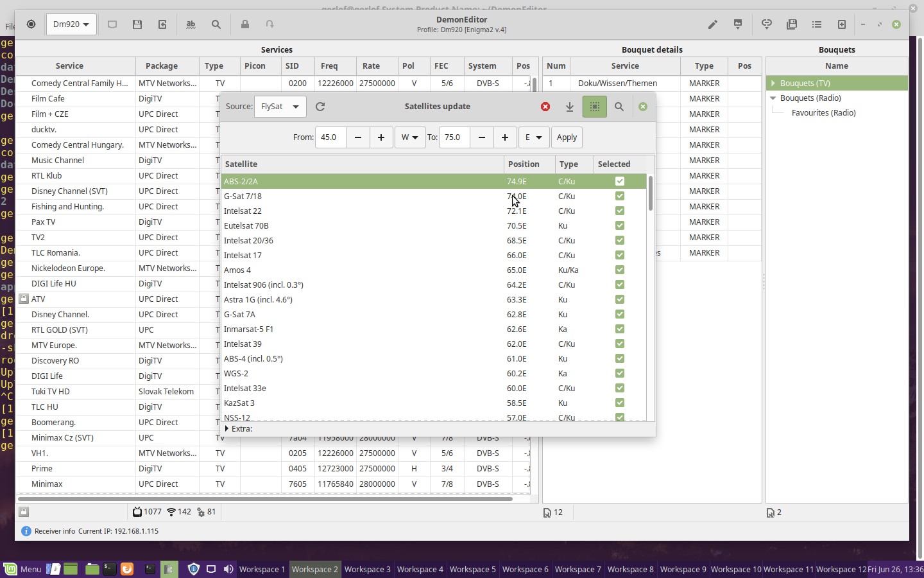Uncheck the Inmarsat-5 F1 checkbox
Screen dimensions: 924x578
[620, 329]
